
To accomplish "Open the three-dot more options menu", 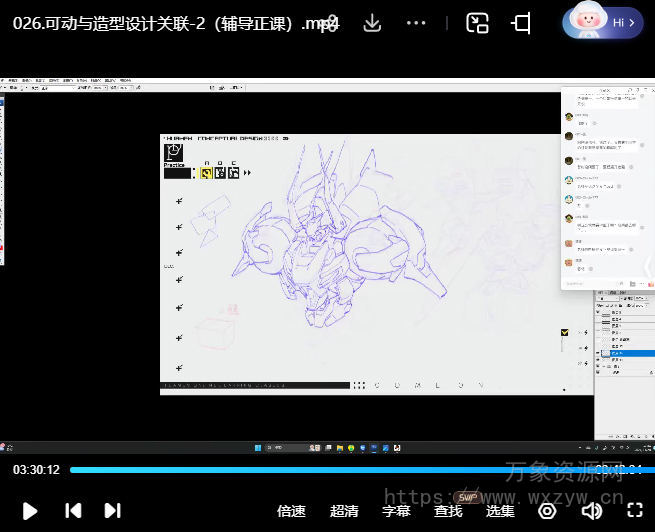I will coord(417,23).
